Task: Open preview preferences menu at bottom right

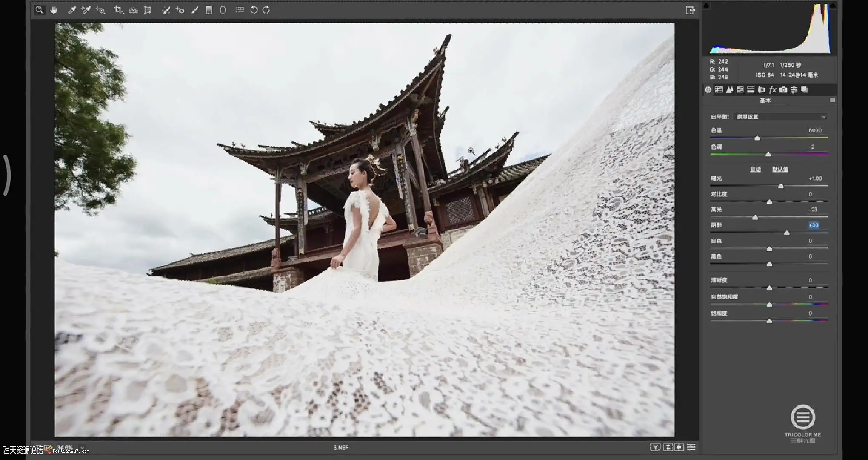Action: coord(691,447)
